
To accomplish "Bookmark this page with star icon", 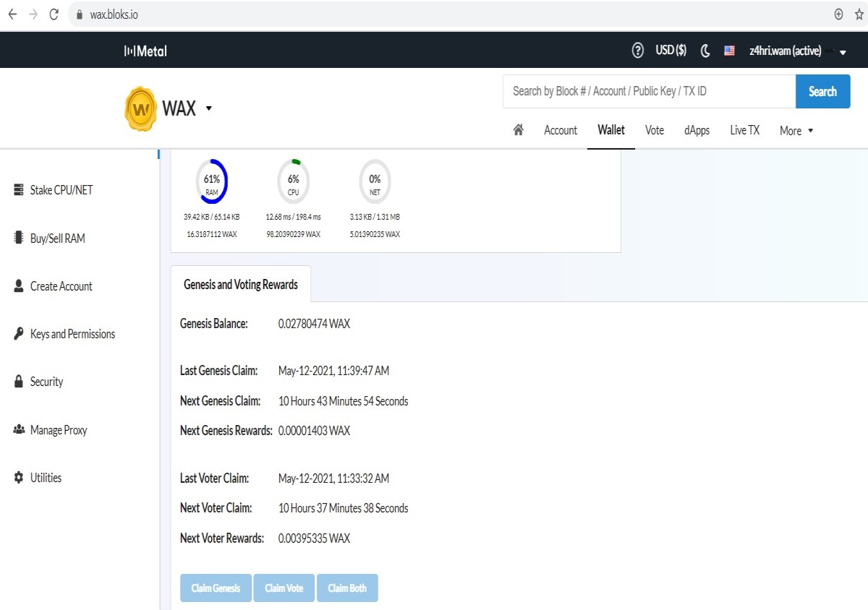I will (859, 14).
